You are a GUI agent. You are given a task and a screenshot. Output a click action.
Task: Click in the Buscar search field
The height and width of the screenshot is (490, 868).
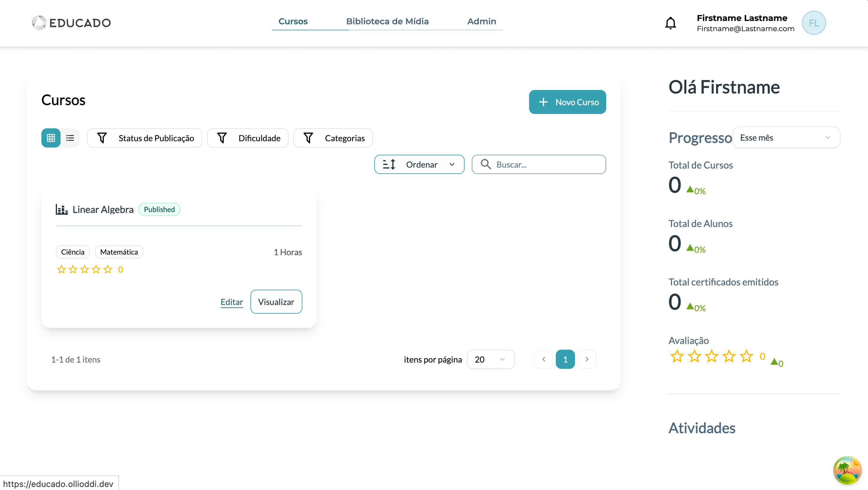(538, 164)
